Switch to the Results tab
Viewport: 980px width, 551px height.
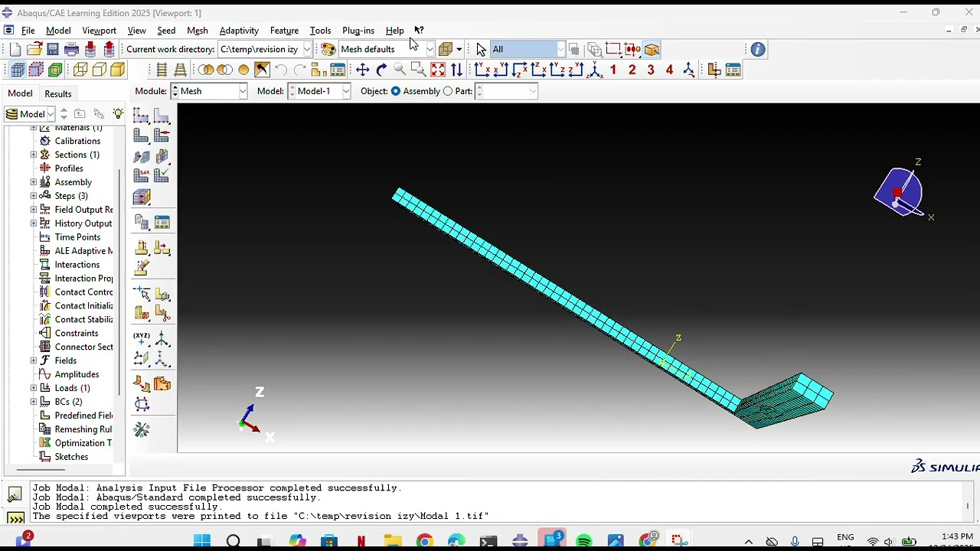57,93
